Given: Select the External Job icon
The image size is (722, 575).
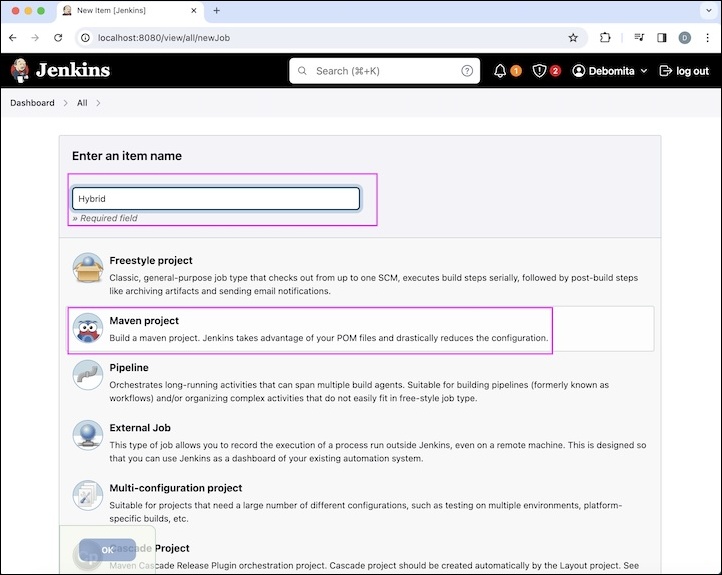Looking at the screenshot, I should pyautogui.click(x=87, y=435).
